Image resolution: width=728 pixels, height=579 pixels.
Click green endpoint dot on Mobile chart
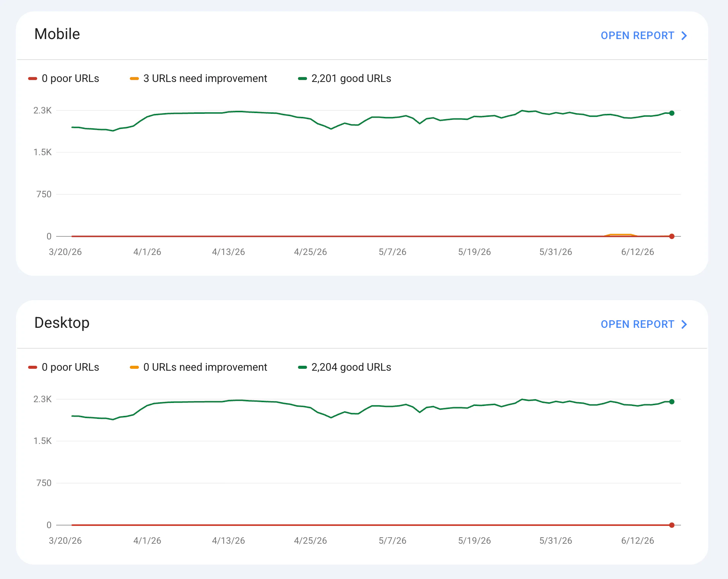coord(672,113)
